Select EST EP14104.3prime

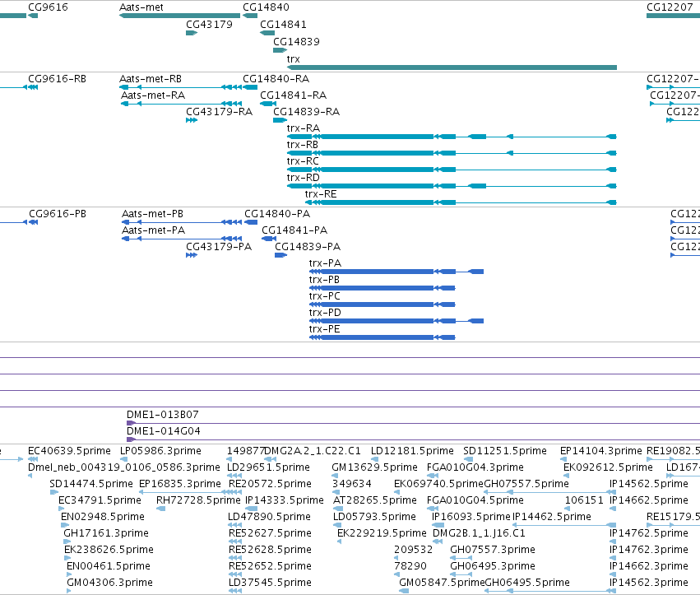[601, 451]
